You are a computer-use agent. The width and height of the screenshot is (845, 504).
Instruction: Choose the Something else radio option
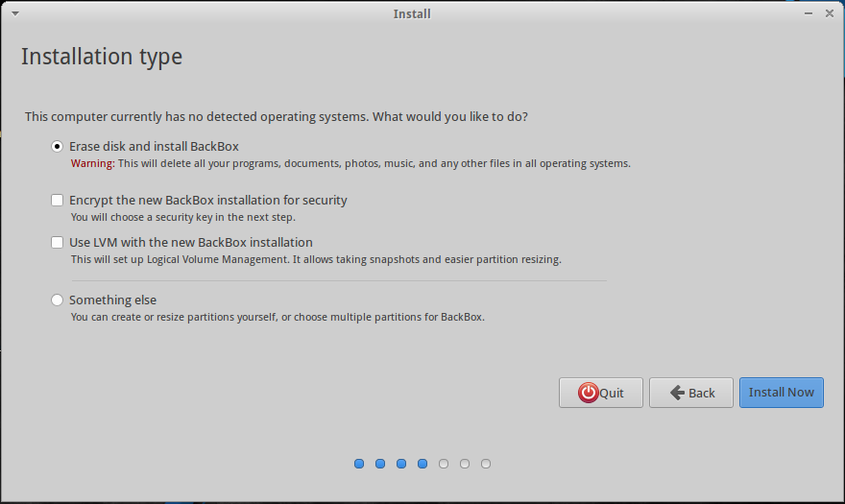click(57, 300)
